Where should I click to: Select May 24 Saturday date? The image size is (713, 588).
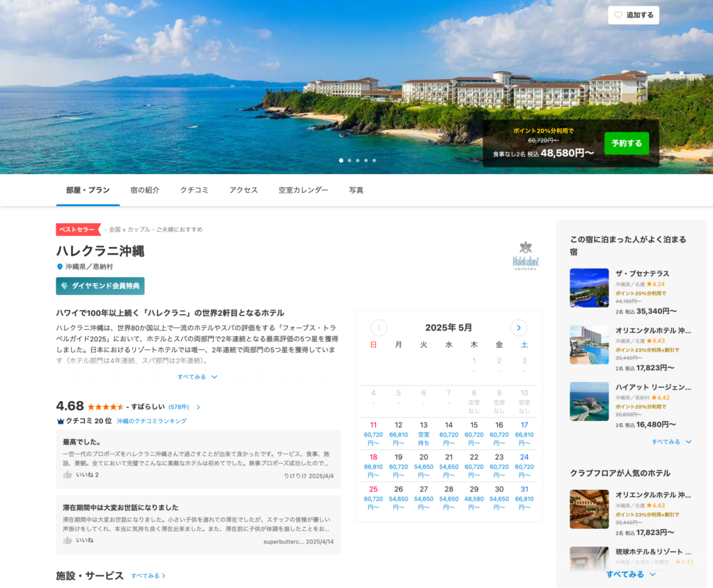(524, 466)
